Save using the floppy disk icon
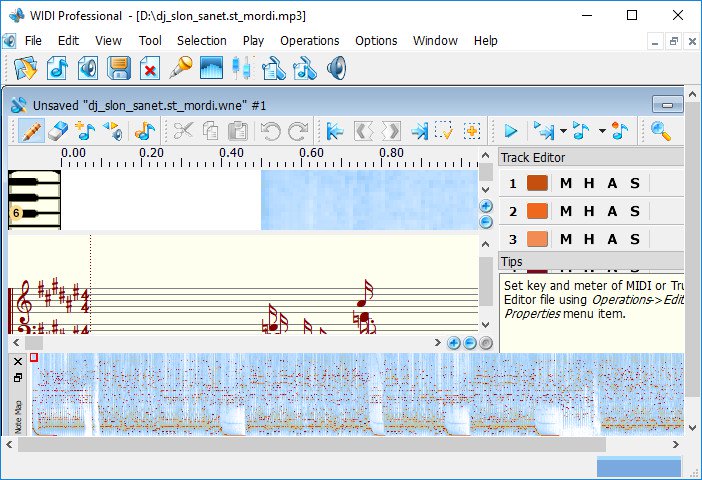The height and width of the screenshot is (480, 702). pyautogui.click(x=119, y=69)
